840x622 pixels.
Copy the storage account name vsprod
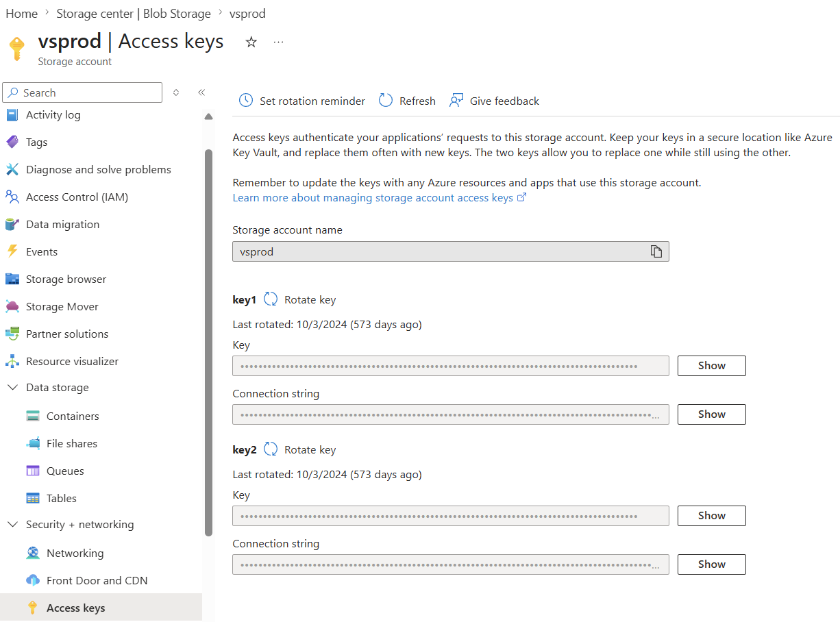coord(656,251)
